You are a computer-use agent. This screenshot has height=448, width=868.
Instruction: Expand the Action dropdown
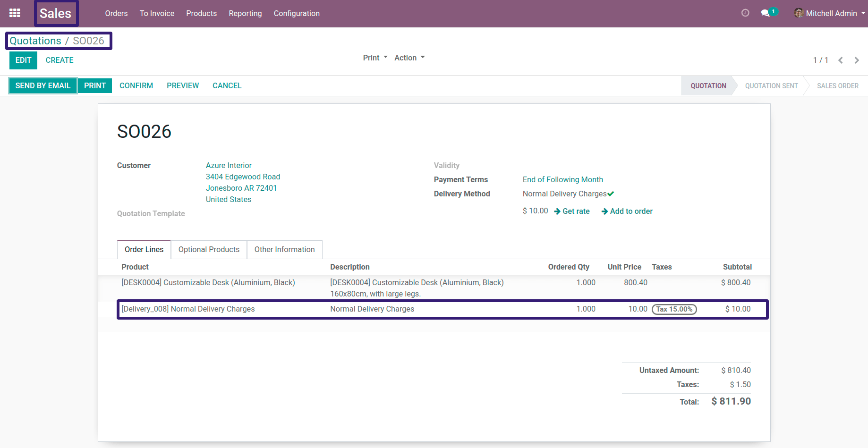tap(409, 58)
